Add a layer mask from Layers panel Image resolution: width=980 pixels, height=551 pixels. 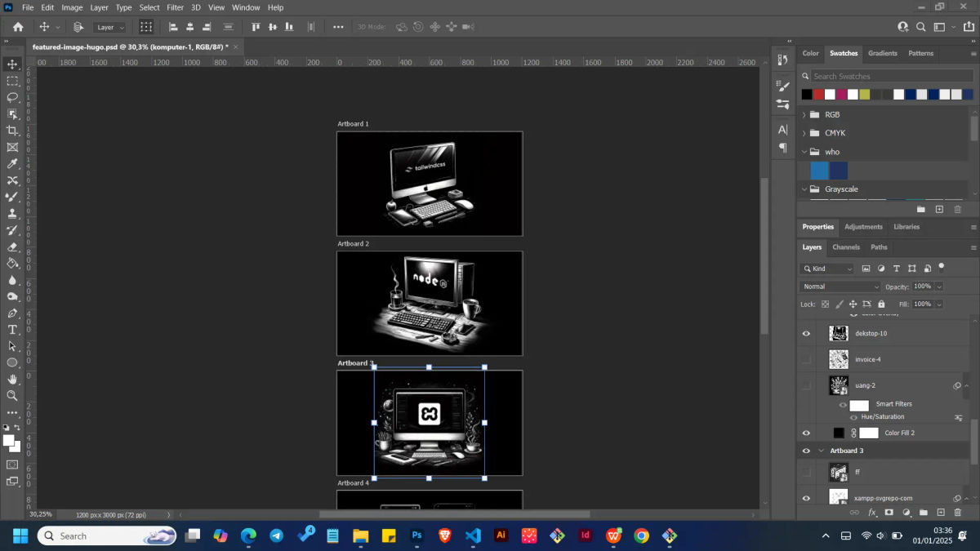point(889,513)
